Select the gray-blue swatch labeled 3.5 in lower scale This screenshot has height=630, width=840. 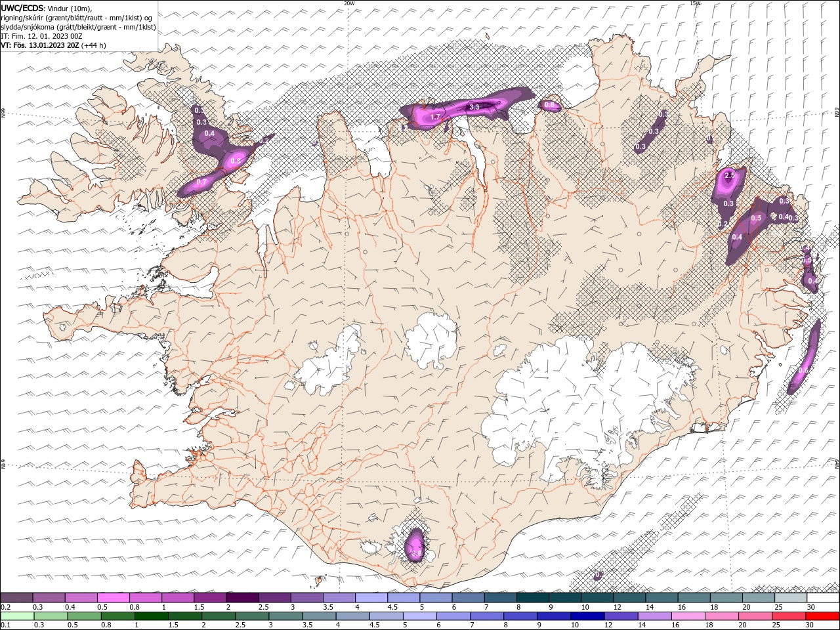coord(318,616)
